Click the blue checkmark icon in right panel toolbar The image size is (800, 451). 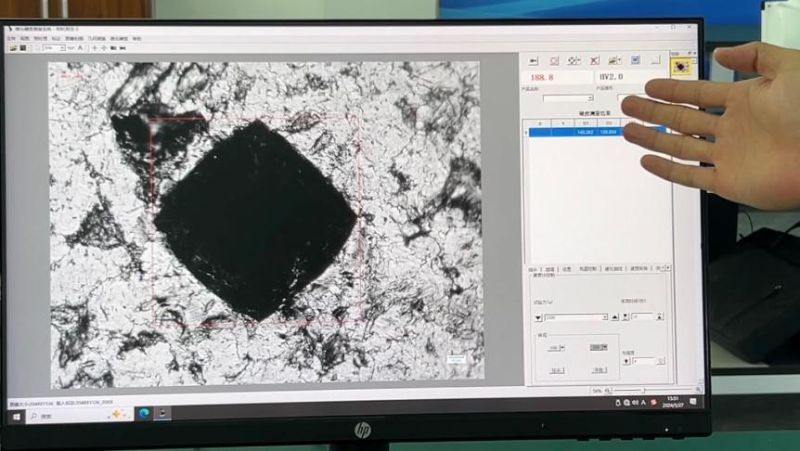click(635, 60)
